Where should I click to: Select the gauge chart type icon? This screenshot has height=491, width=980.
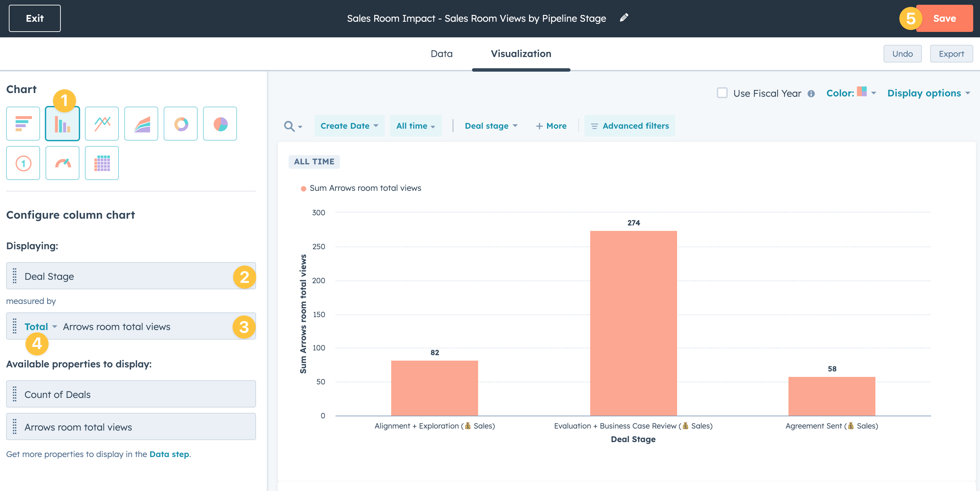point(62,163)
